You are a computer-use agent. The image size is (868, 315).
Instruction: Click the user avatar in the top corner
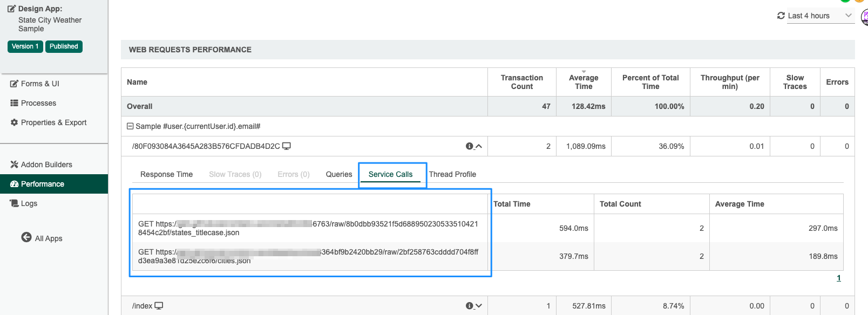864,17
